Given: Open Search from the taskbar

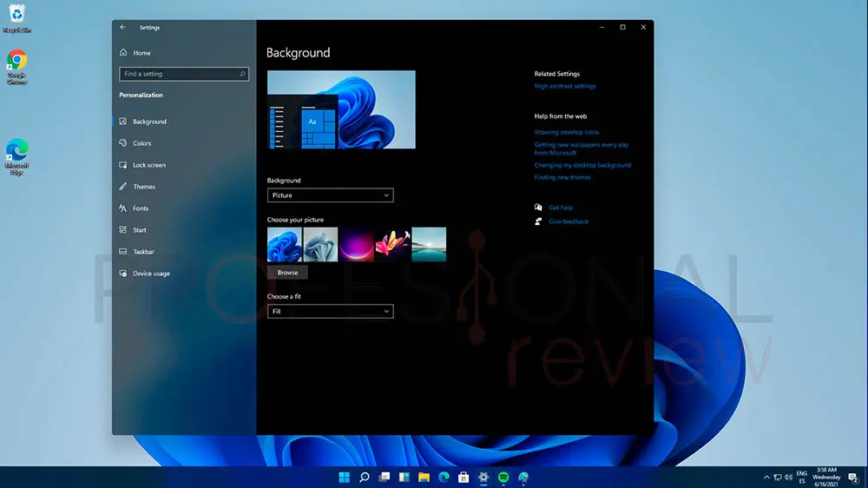Looking at the screenshot, I should point(365,477).
